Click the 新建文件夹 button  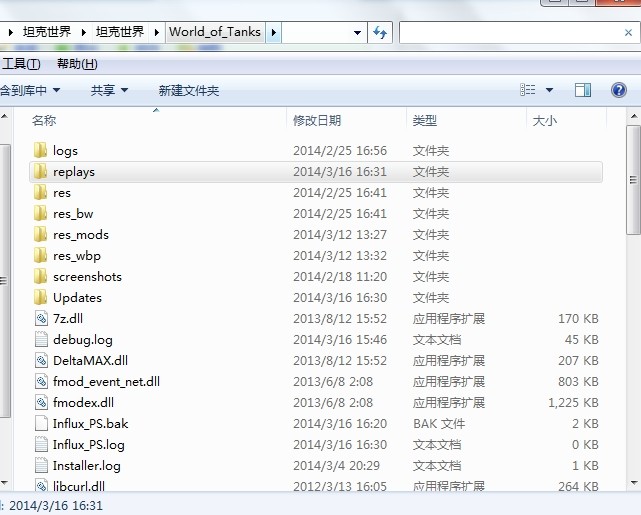188,90
